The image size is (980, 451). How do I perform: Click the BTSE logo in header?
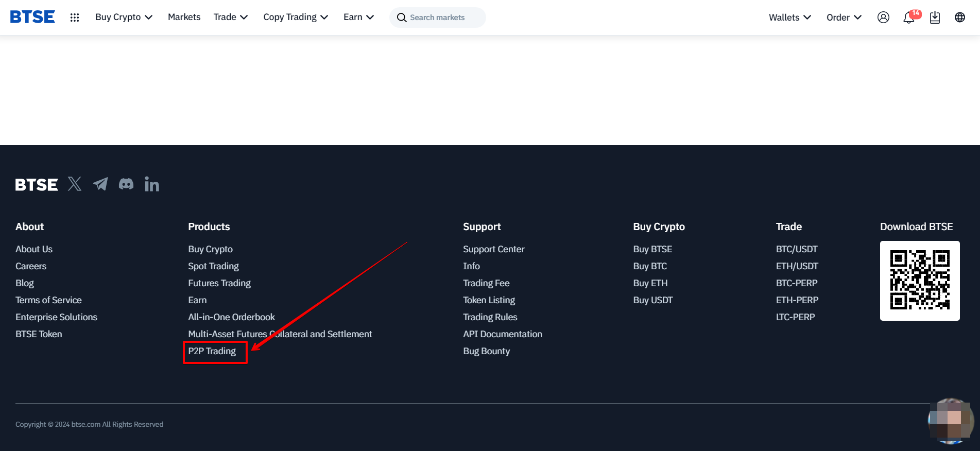pos(32,17)
